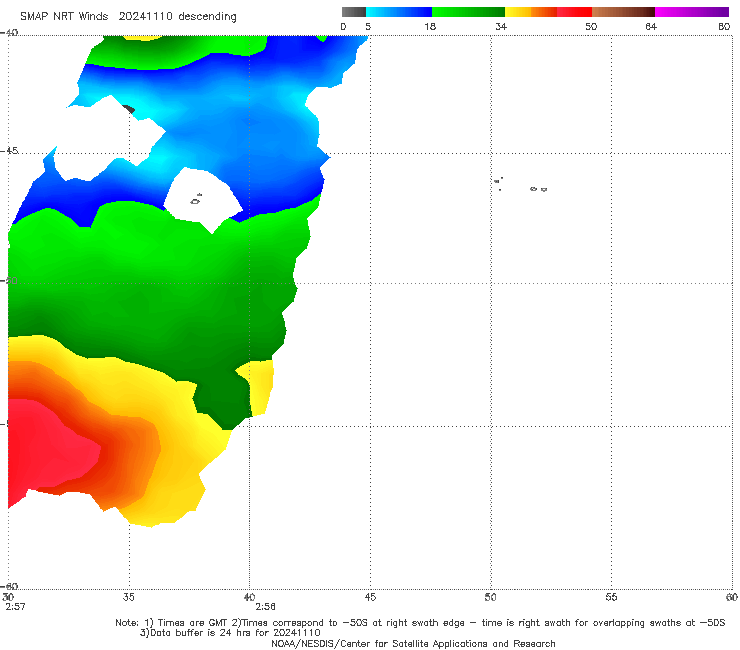Click the latitude label '-40'
This screenshot has width=740, height=650.
9,33
